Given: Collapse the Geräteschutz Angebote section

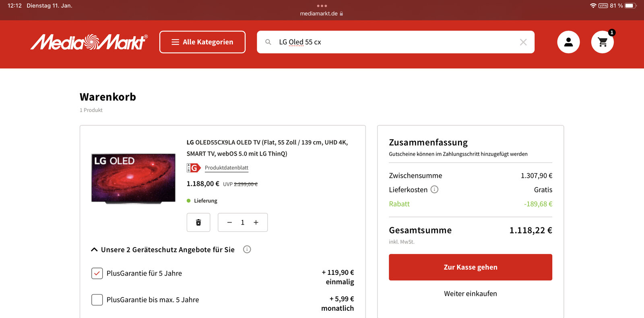Looking at the screenshot, I should point(94,249).
